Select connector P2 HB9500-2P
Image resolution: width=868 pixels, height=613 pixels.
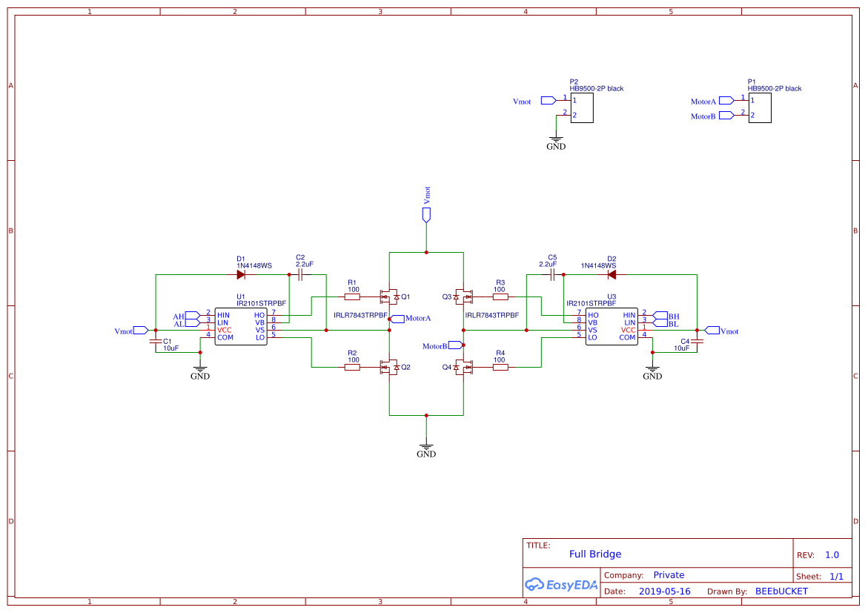point(582,107)
